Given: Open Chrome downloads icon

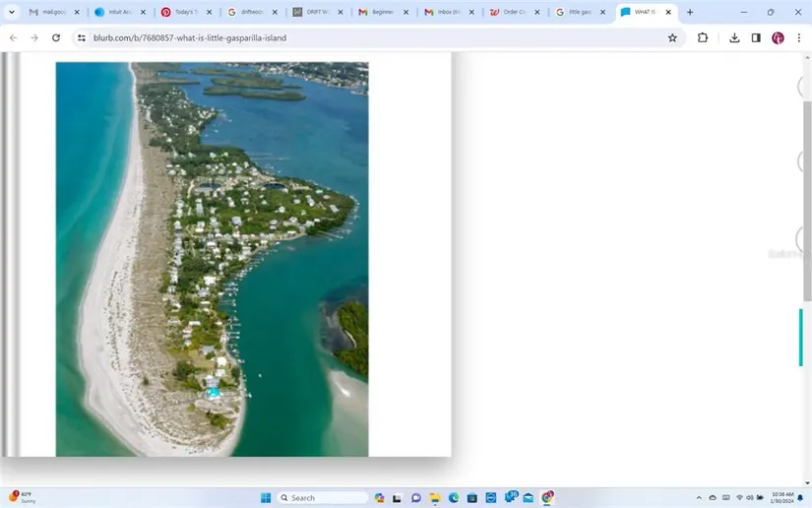Looking at the screenshot, I should pos(734,37).
